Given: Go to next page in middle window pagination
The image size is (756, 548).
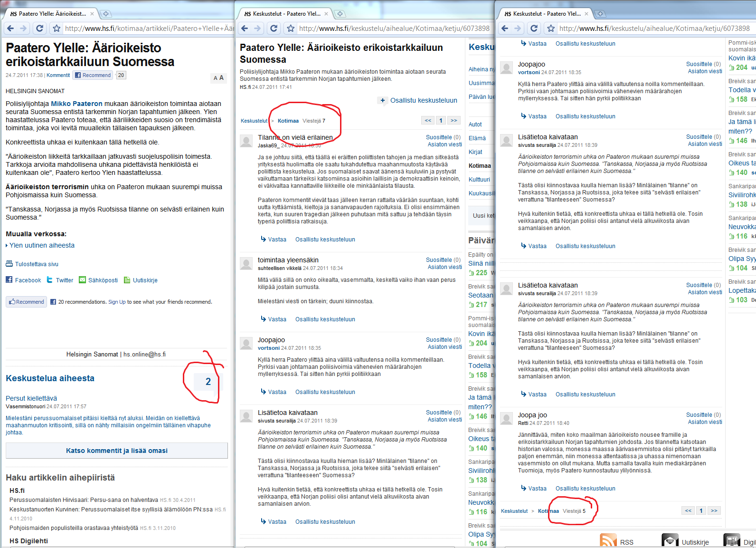Looking at the screenshot, I should [454, 120].
